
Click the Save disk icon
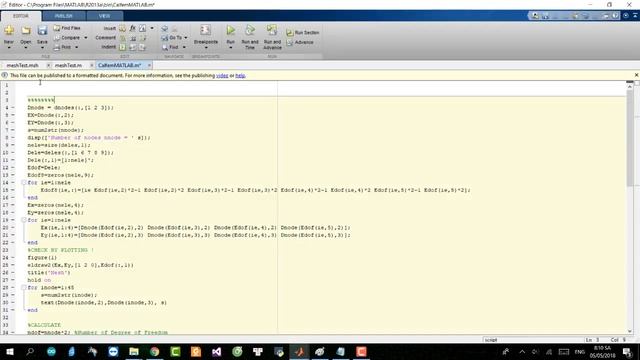point(42,30)
